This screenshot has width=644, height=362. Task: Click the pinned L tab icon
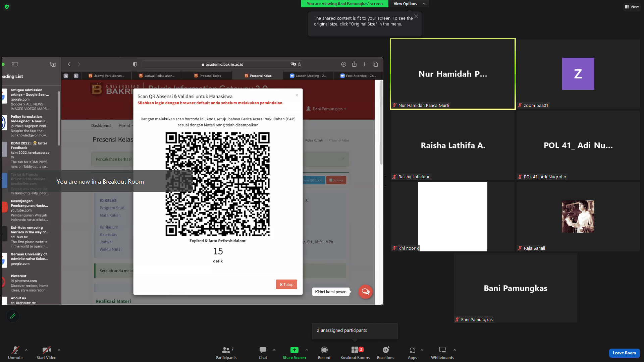pyautogui.click(x=76, y=76)
